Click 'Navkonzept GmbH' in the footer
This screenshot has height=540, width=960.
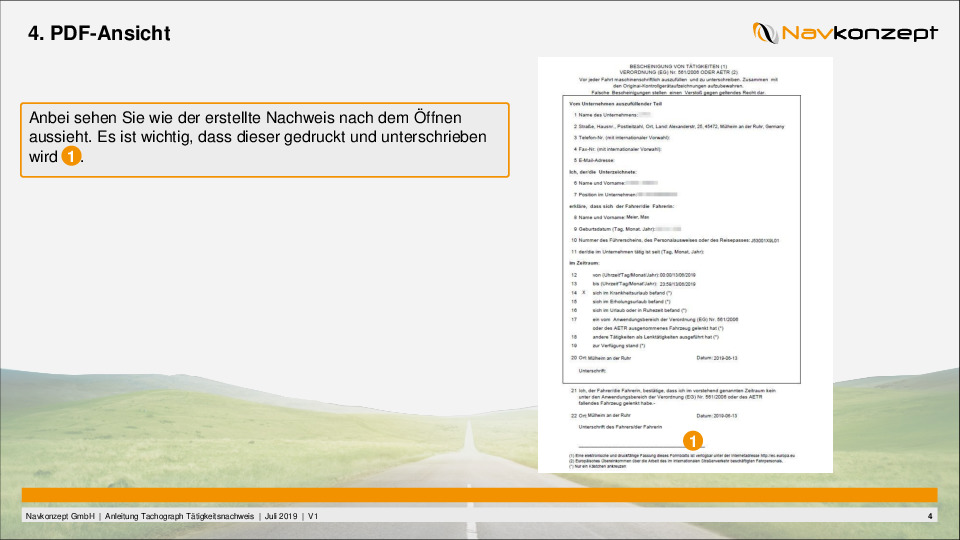60,516
